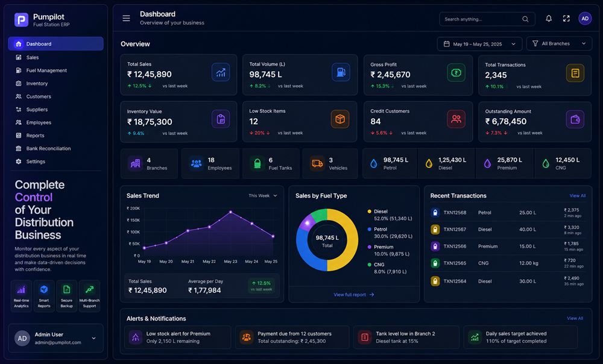Open the hamburger menu icon
Viewport: 603px width, 364px height.
126,18
